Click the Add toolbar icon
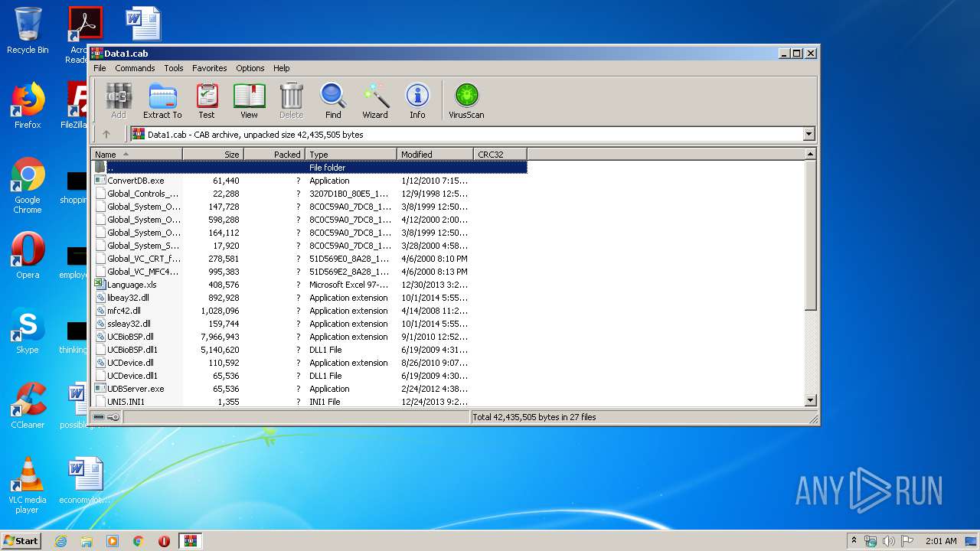This screenshot has height=551, width=980. [118, 101]
